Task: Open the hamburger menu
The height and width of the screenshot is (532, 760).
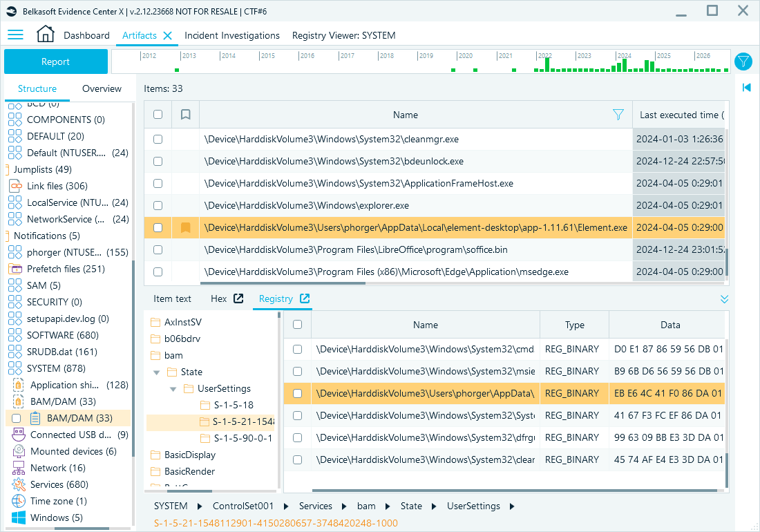Action: [x=15, y=35]
